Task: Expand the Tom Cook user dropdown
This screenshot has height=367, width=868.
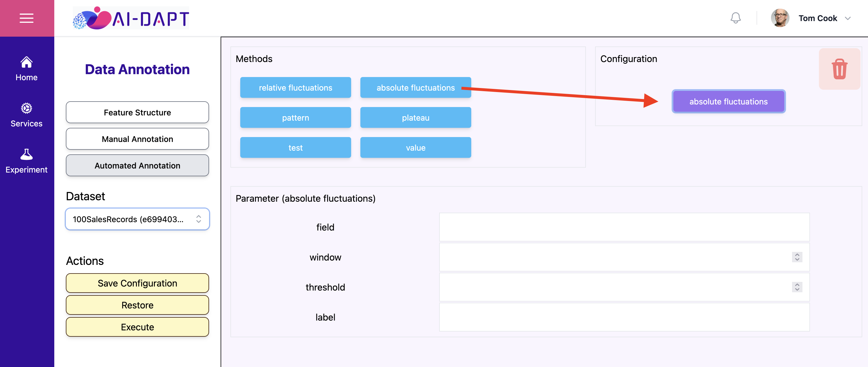Action: coord(848,18)
